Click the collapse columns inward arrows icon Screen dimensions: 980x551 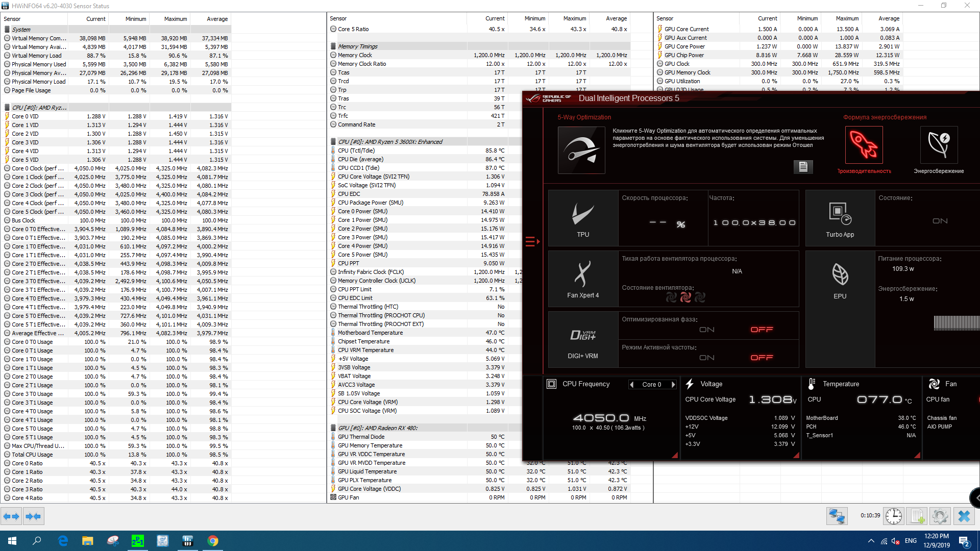click(x=33, y=516)
